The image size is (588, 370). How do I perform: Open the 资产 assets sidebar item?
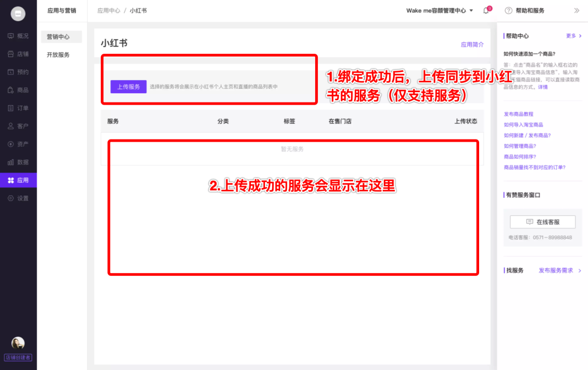click(18, 144)
